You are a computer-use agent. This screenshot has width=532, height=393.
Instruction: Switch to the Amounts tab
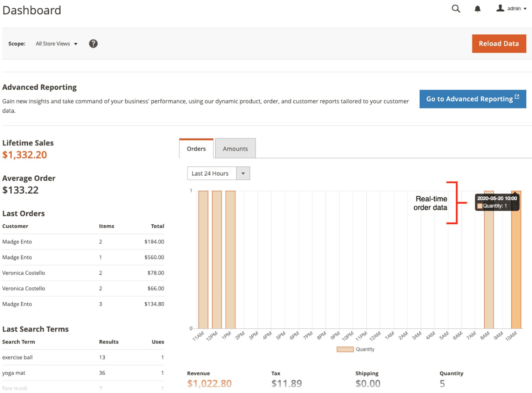pyautogui.click(x=235, y=148)
